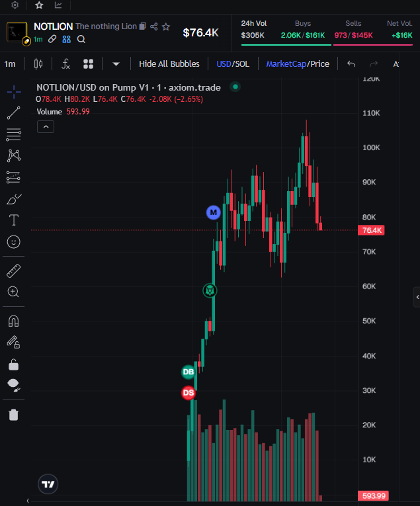
Task: Switch currency to USD
Action: coord(224,64)
